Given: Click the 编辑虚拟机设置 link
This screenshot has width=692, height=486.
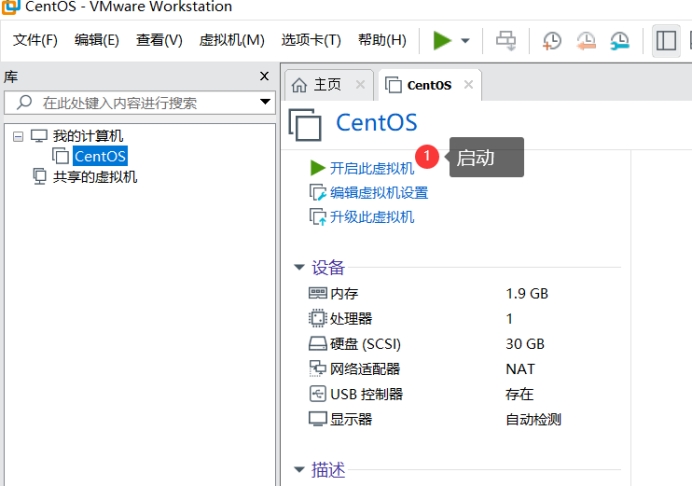Looking at the screenshot, I should 379,193.
